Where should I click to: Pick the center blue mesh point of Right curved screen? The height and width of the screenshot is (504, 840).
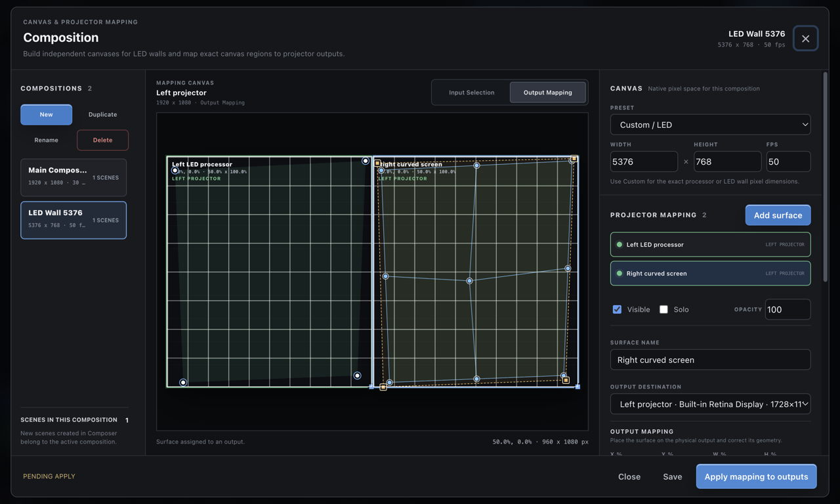469,281
